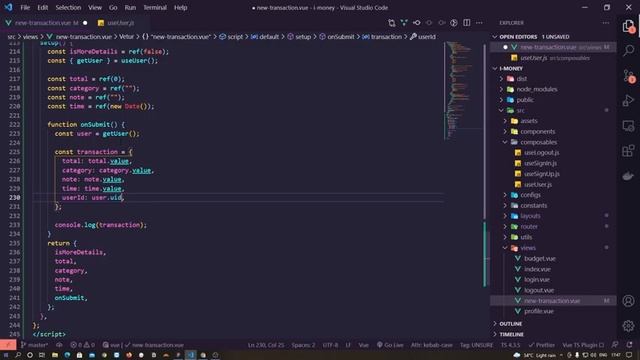This screenshot has width=640, height=360.
Task: Switch to new-transaction.vue editor tab
Action: 46,23
